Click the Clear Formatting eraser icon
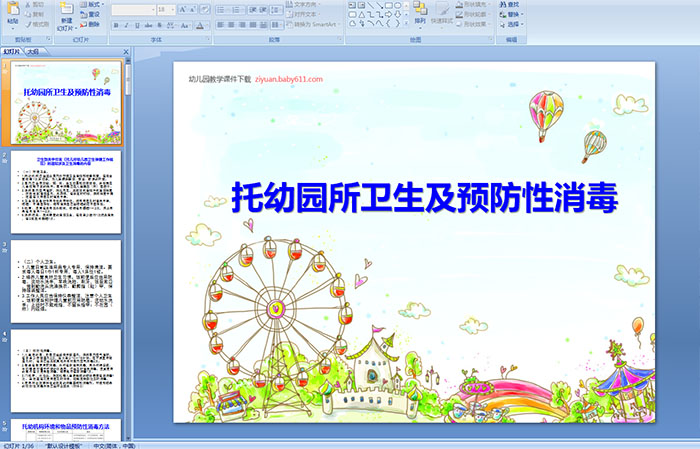 pyautogui.click(x=205, y=9)
